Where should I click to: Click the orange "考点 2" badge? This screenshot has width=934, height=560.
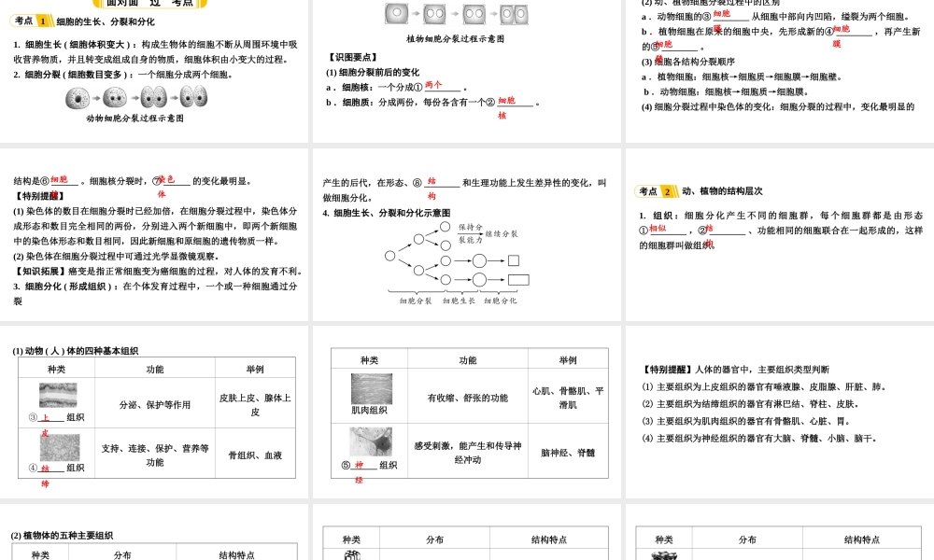click(x=658, y=190)
